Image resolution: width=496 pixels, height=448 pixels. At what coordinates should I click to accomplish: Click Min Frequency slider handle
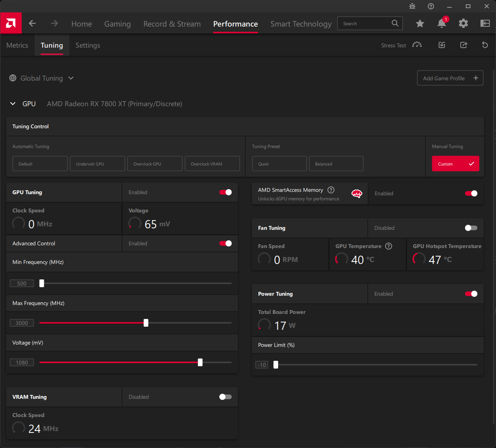point(42,283)
